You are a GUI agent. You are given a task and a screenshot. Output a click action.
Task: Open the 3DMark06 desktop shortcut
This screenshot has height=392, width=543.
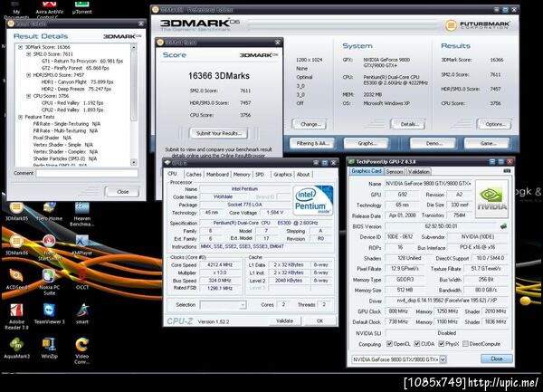[16, 244]
